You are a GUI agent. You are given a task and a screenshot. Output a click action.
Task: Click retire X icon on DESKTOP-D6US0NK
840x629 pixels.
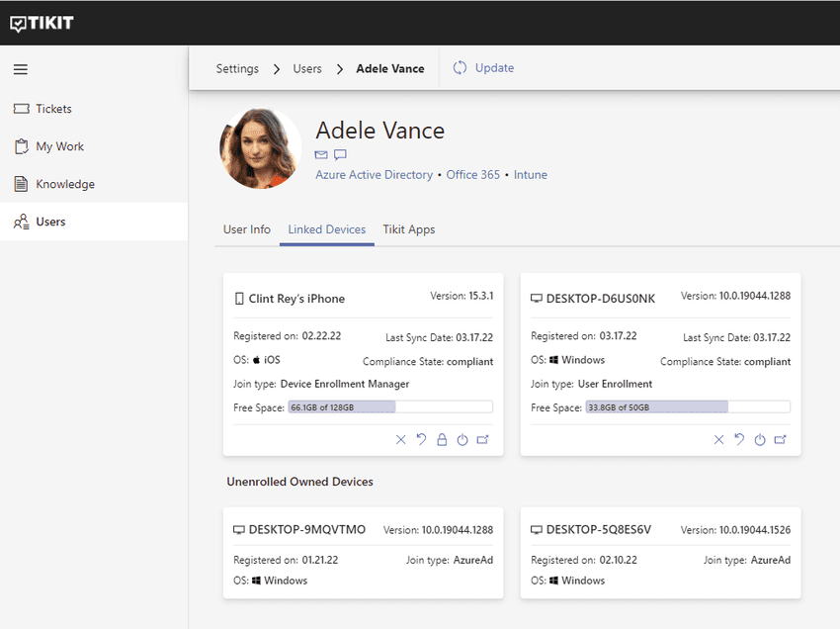click(x=718, y=440)
